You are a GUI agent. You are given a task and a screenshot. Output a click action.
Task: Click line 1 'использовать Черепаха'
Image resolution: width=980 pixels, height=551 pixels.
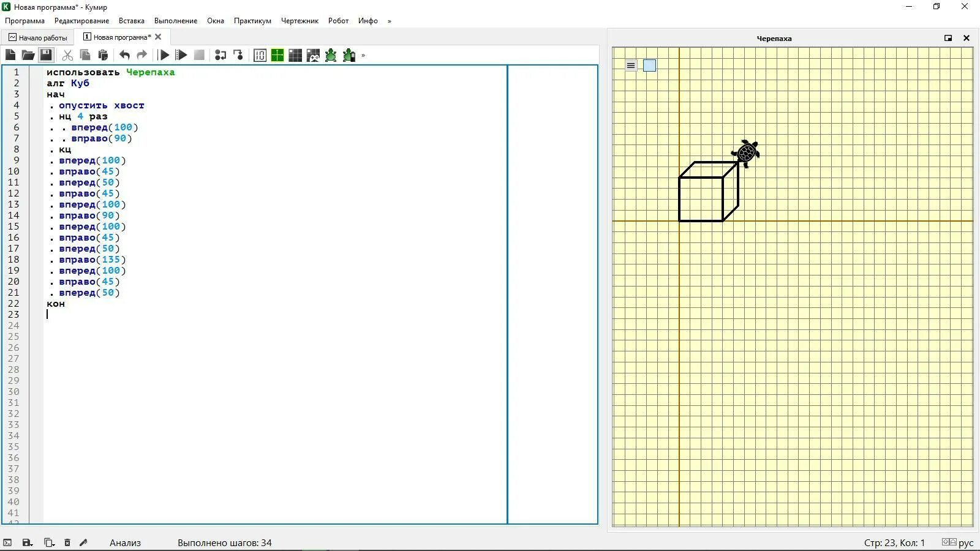tap(111, 72)
